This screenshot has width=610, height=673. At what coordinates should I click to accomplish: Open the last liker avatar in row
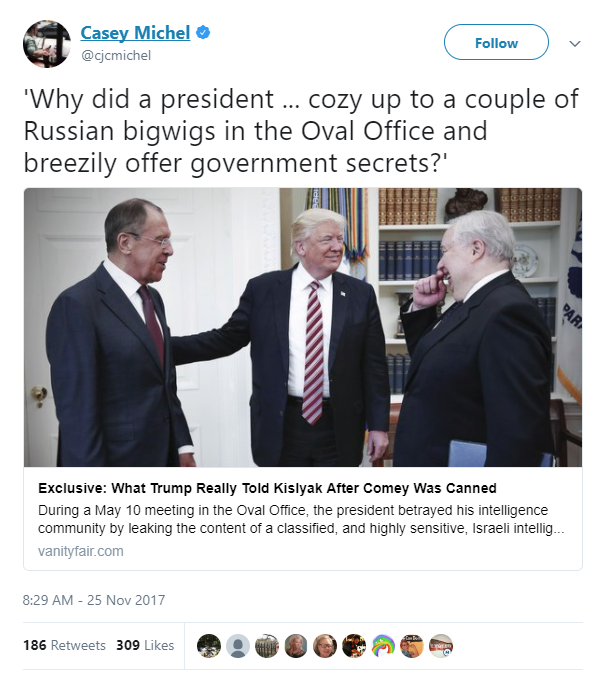click(441, 646)
